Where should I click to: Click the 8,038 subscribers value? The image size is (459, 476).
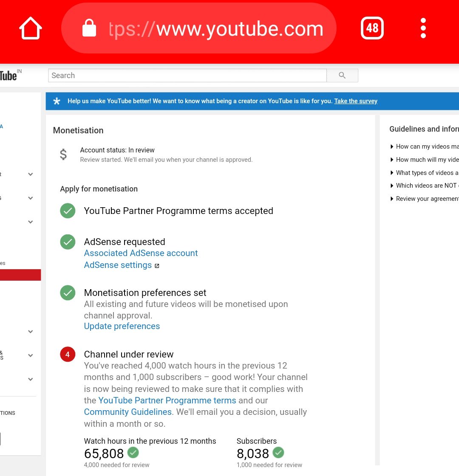(x=253, y=454)
